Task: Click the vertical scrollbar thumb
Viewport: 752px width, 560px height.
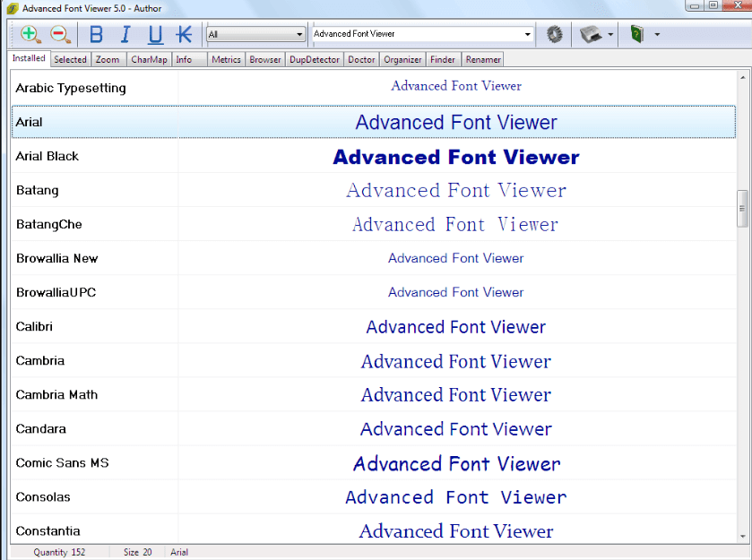Action: pyautogui.click(x=742, y=209)
